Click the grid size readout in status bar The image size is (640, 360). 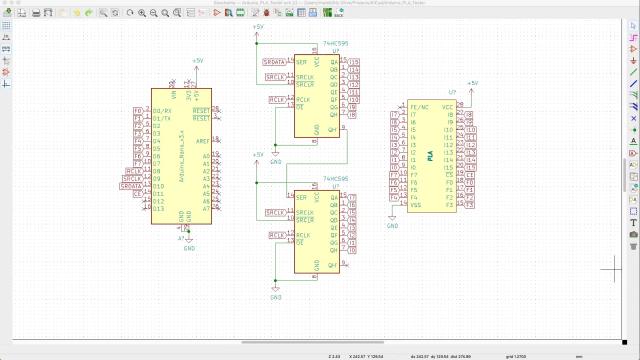click(x=516, y=356)
